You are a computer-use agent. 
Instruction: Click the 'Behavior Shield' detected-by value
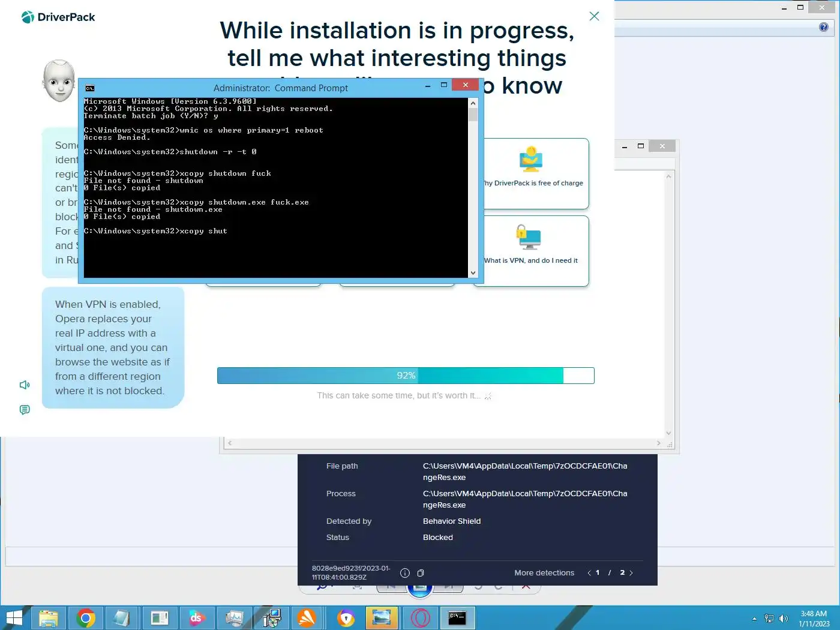[x=452, y=521]
